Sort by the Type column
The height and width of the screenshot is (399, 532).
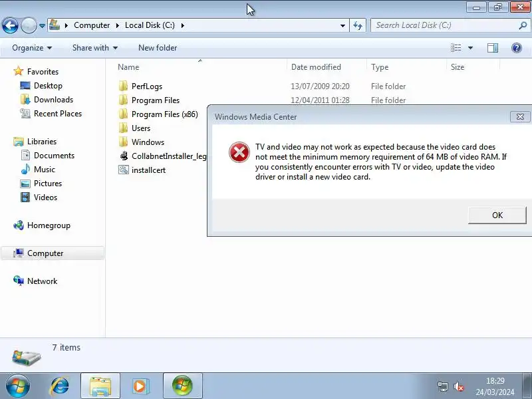406,67
